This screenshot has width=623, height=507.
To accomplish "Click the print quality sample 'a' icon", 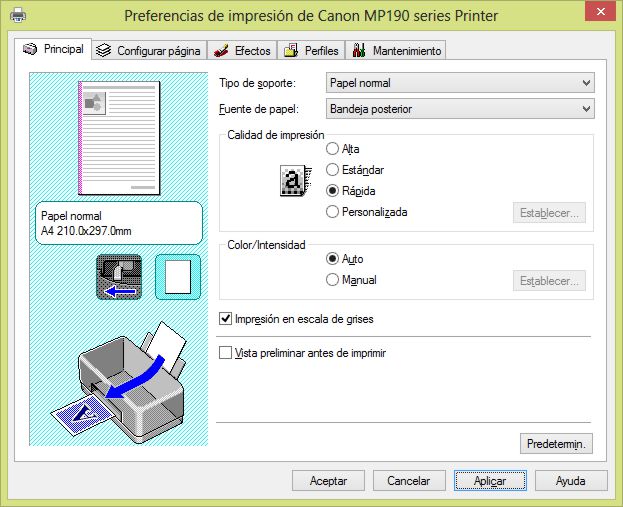I will pyautogui.click(x=296, y=181).
